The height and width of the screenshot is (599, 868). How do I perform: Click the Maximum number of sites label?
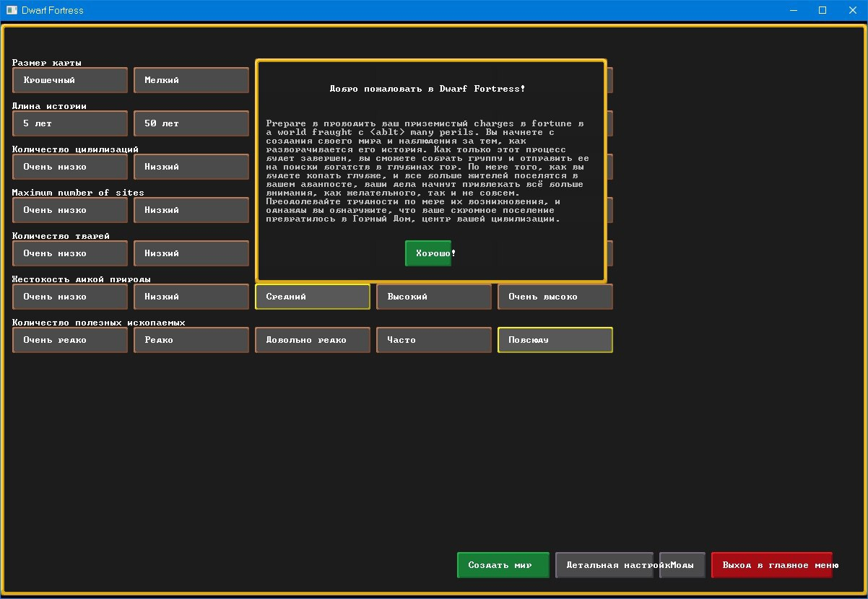click(x=78, y=193)
